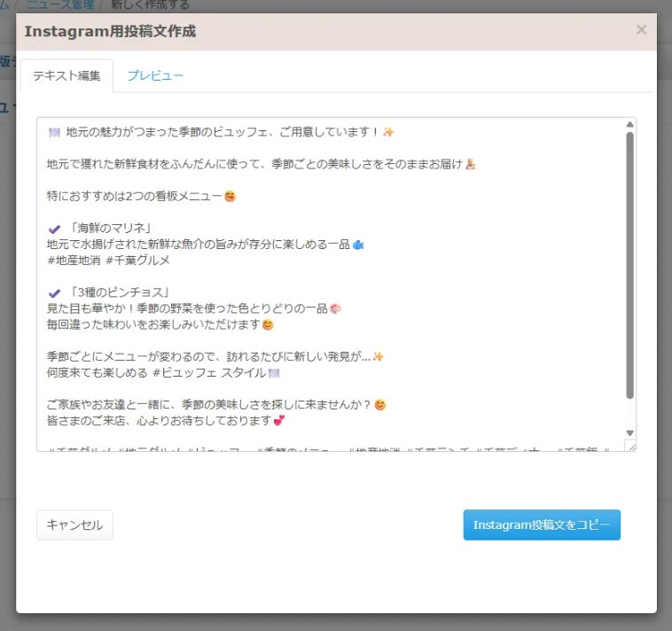This screenshot has height=631, width=672.
Task: Click the scrollbar down arrow in textarea
Action: click(629, 432)
